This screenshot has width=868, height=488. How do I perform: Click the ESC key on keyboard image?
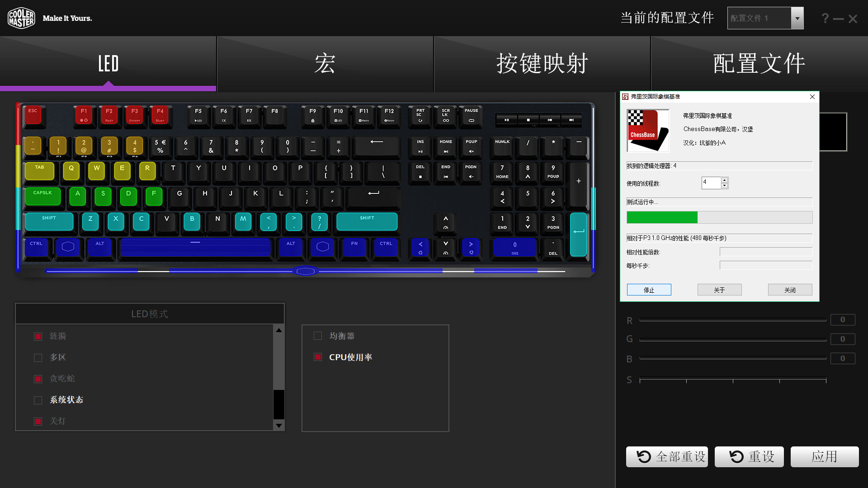click(33, 115)
